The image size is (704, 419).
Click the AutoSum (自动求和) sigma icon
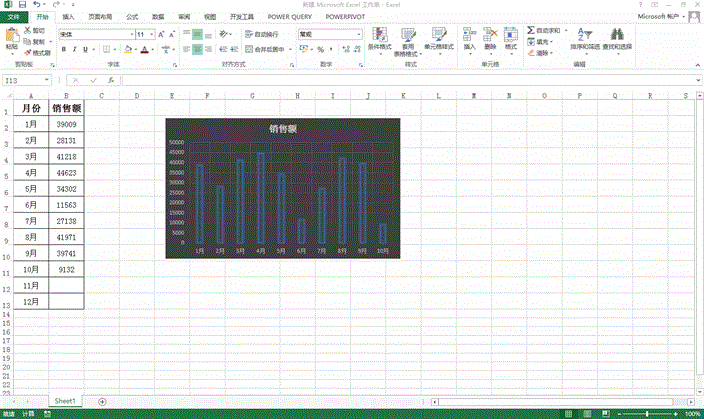tap(530, 31)
